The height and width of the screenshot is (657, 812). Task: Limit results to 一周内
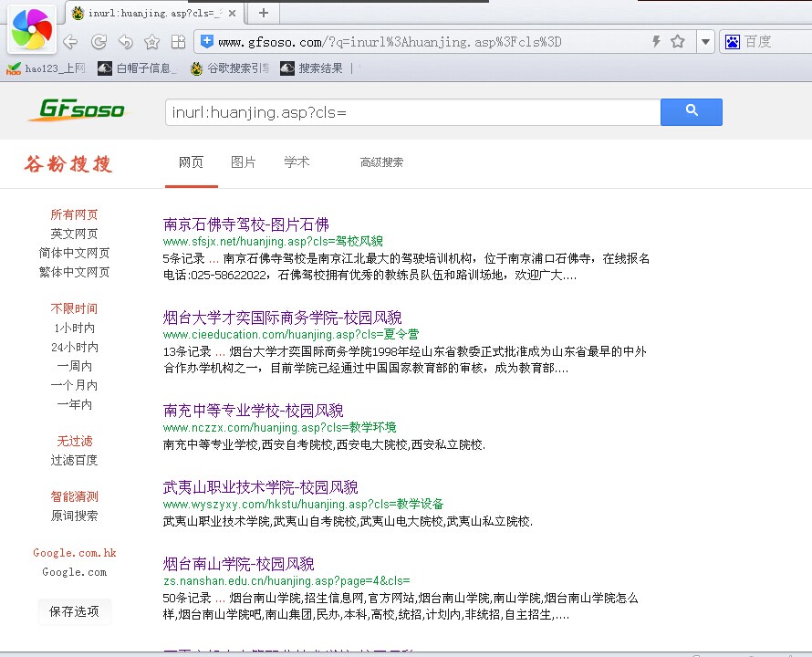coord(74,366)
